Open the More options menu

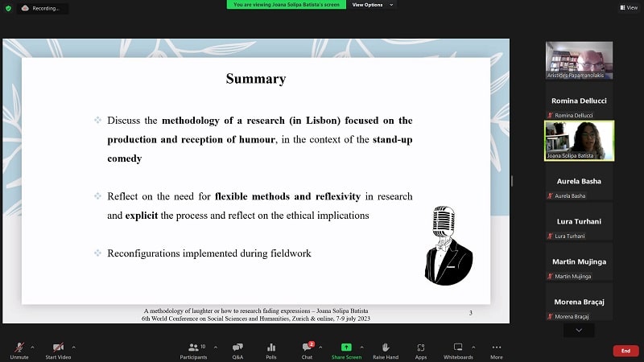496,349
